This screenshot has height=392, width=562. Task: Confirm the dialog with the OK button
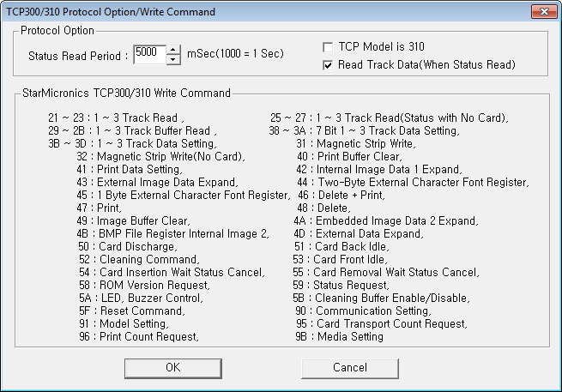tap(173, 368)
